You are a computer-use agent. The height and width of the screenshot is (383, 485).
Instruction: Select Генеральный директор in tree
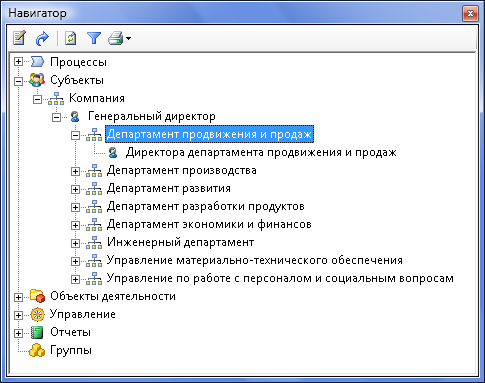coord(152,116)
